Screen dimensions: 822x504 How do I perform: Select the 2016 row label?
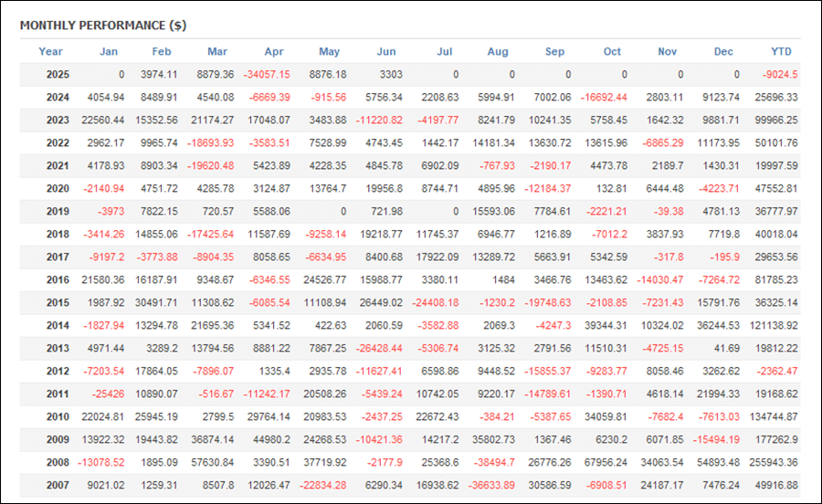coord(58,279)
